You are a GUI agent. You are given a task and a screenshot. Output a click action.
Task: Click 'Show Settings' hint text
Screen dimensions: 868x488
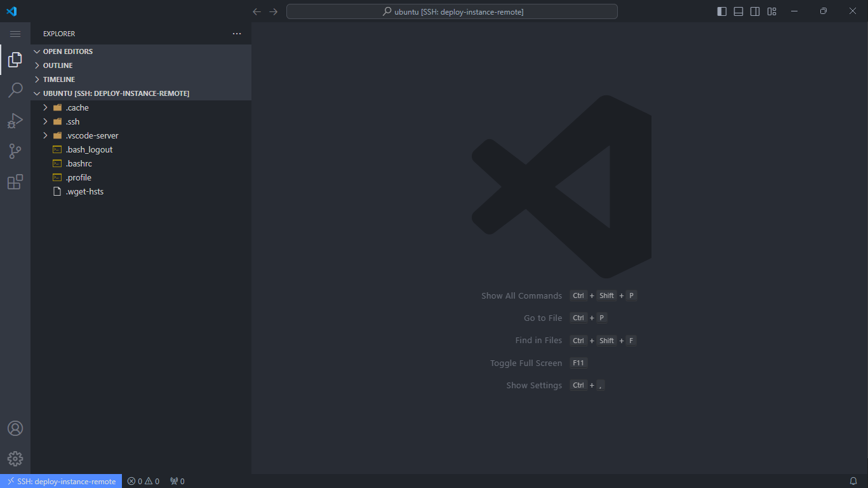[534, 385]
